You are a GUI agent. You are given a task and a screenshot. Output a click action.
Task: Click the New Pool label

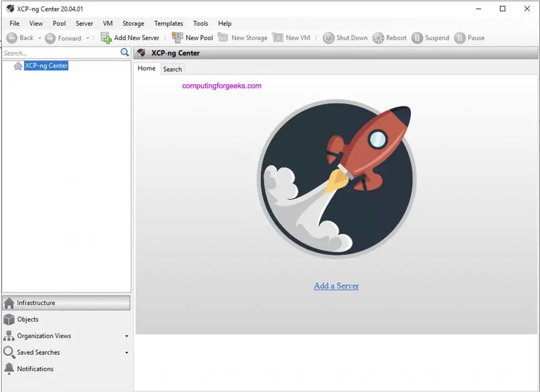(199, 38)
